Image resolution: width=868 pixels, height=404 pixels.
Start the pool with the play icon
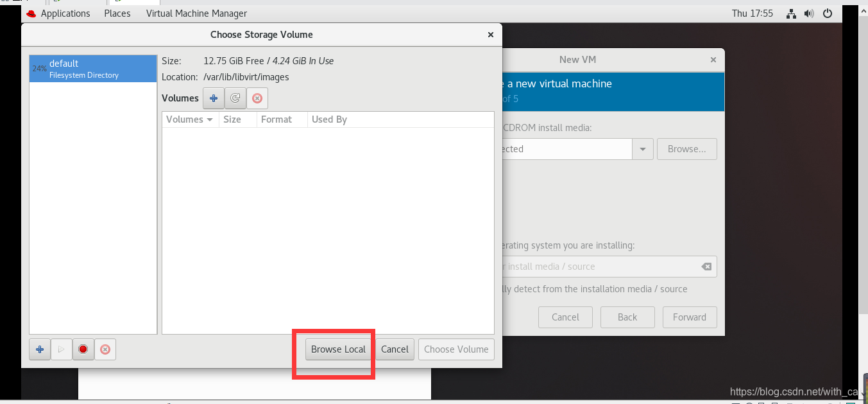click(62, 349)
